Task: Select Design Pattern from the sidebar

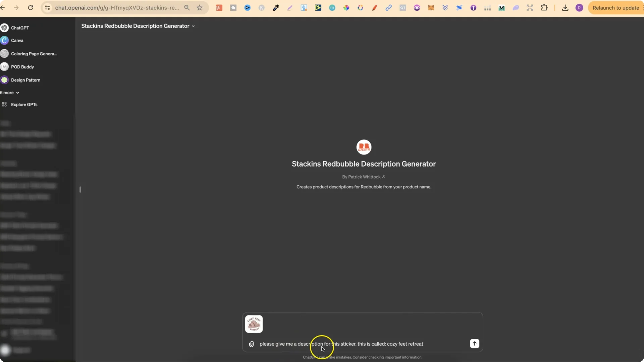Action: pyautogui.click(x=25, y=80)
